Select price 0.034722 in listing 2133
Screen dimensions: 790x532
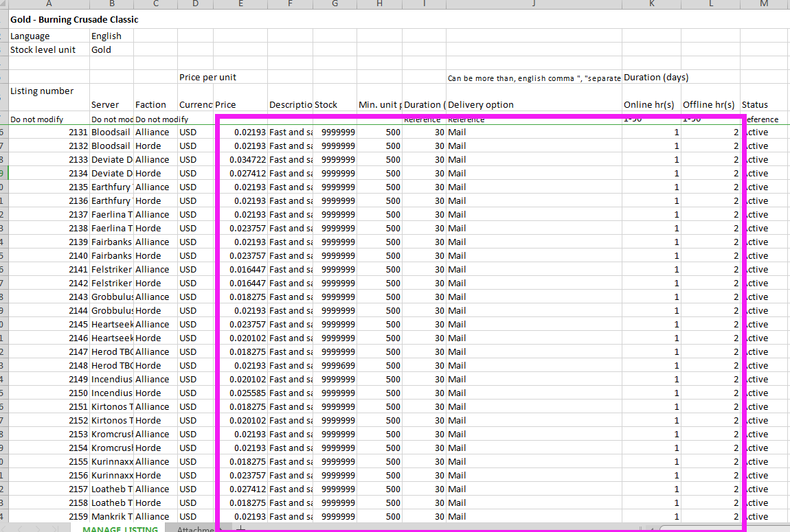point(240,159)
